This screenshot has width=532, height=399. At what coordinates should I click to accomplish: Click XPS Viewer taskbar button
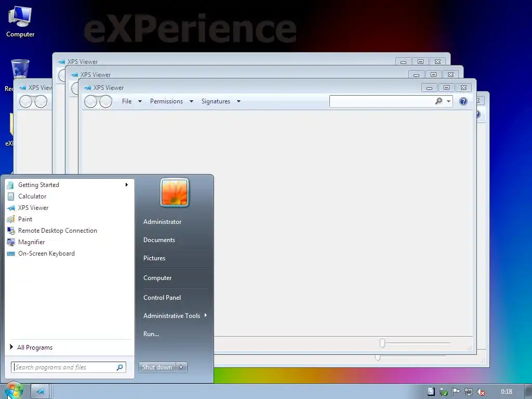(40, 391)
